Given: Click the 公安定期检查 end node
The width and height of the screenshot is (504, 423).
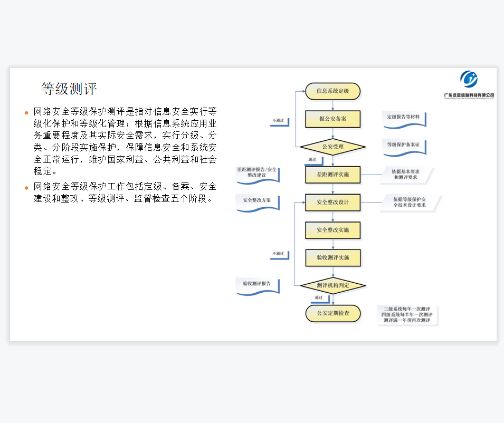Looking at the screenshot, I should 332,313.
